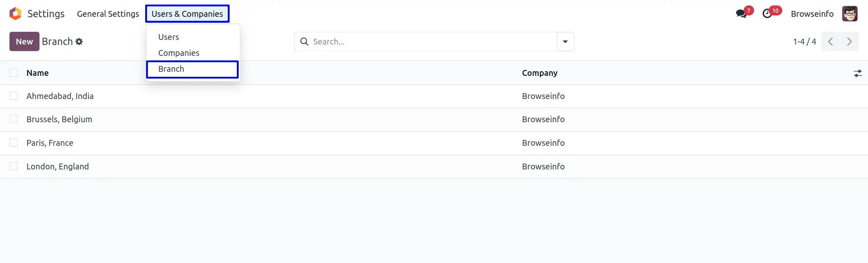Check the Paris, France row checkbox
This screenshot has width=868, height=263.
[x=14, y=143]
